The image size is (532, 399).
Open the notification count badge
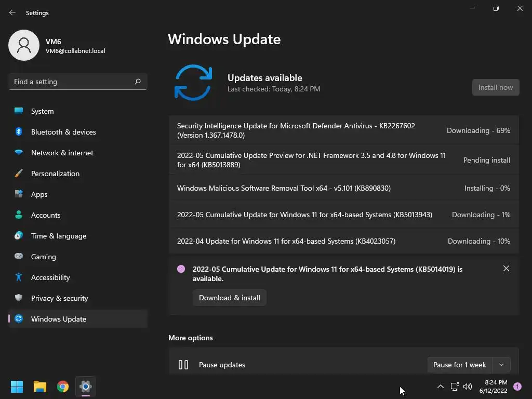(x=517, y=387)
